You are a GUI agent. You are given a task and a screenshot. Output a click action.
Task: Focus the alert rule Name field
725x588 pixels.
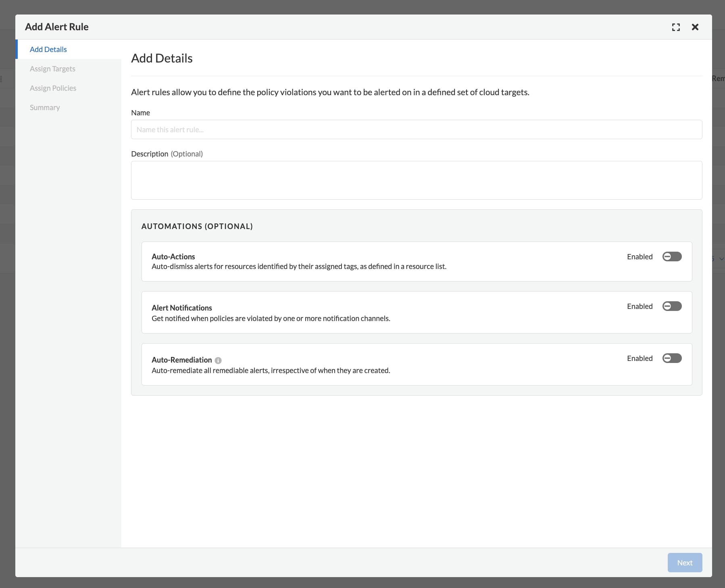417,129
